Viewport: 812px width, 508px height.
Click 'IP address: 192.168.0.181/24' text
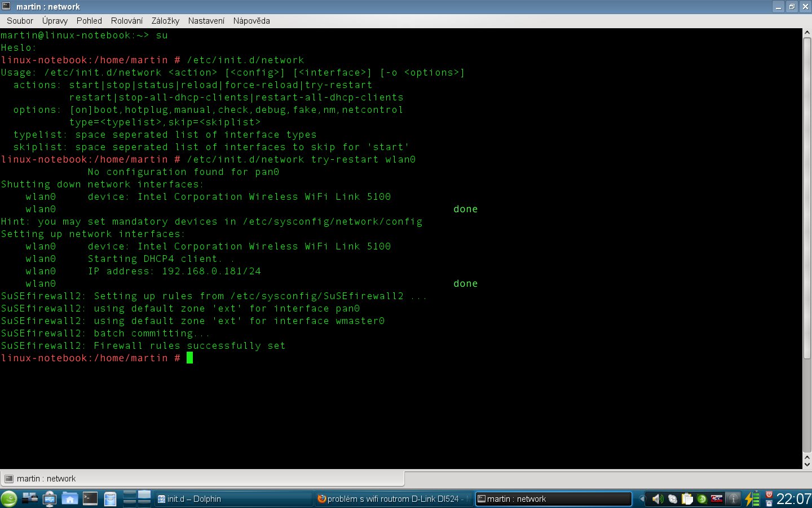coord(174,271)
